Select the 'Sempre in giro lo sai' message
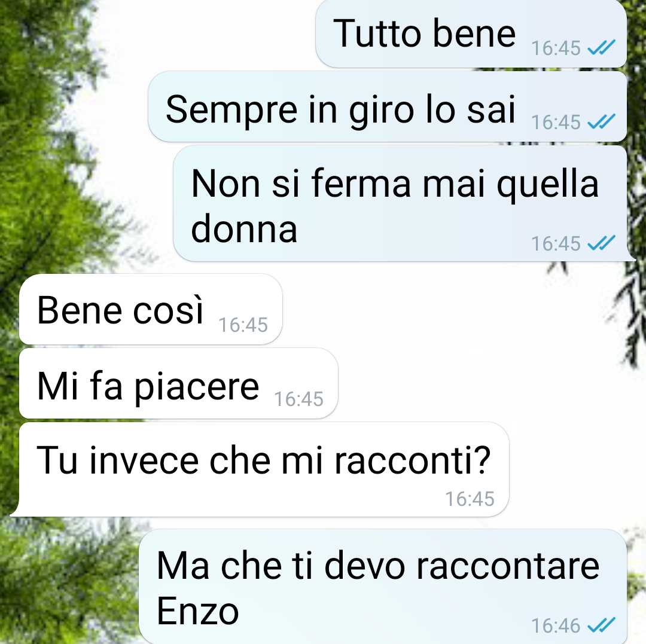 pyautogui.click(x=387, y=106)
